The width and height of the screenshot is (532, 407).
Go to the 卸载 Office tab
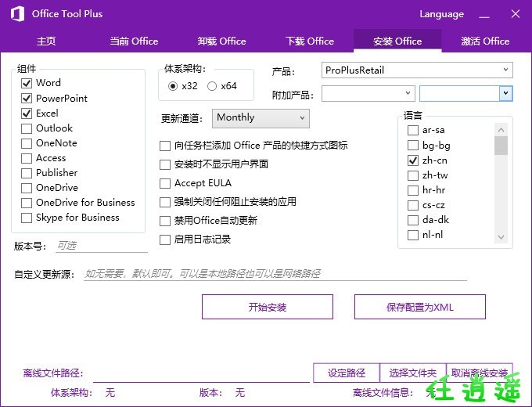point(222,41)
